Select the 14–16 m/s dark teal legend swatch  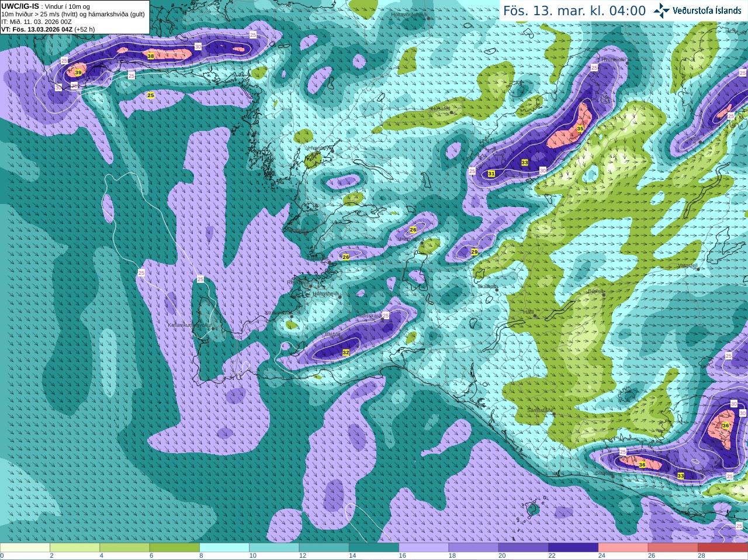coord(374,547)
